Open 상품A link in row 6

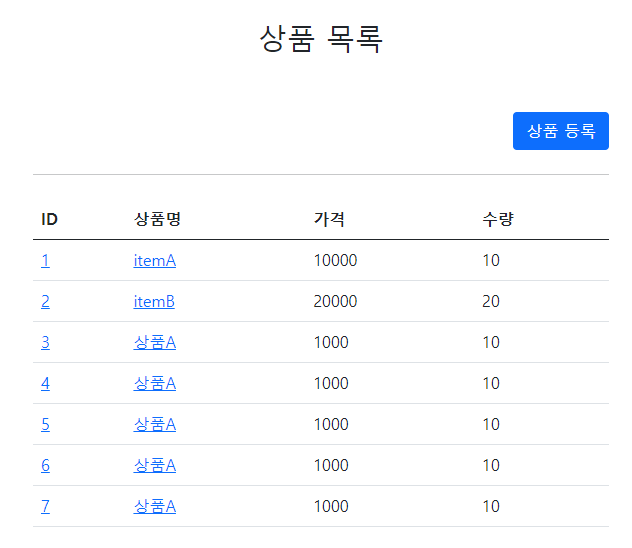point(155,465)
